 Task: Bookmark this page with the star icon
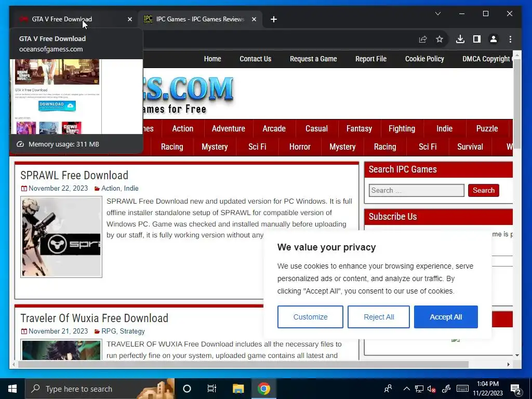[440, 39]
